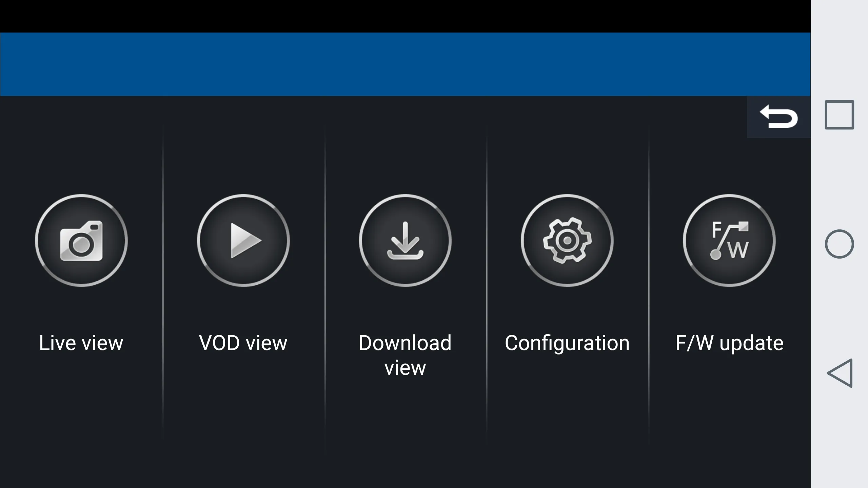
Task: Press Android back button
Action: (x=839, y=372)
